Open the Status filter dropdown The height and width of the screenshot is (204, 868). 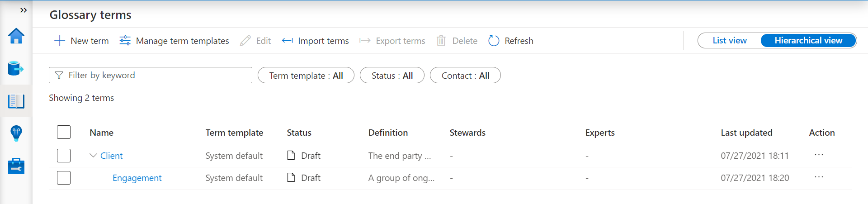(392, 76)
